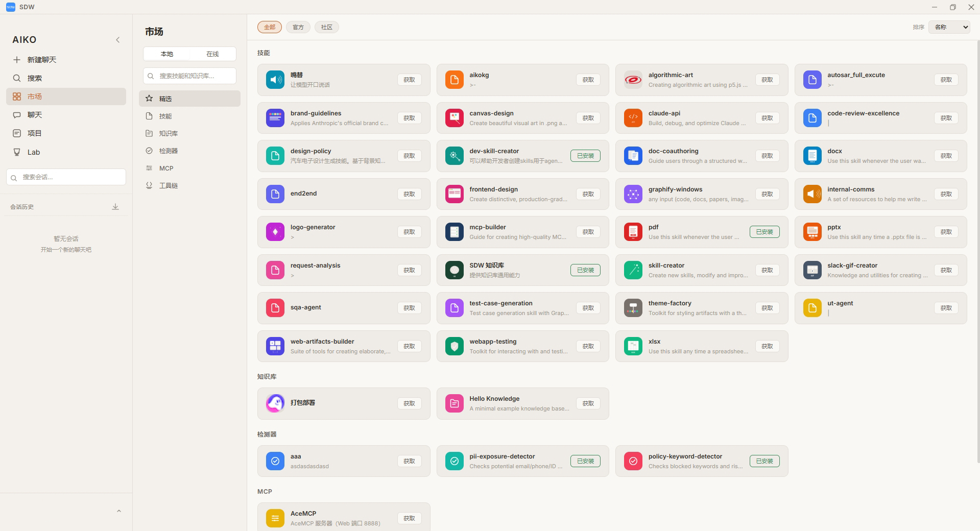Click 获取 for AceMCP

point(409,518)
